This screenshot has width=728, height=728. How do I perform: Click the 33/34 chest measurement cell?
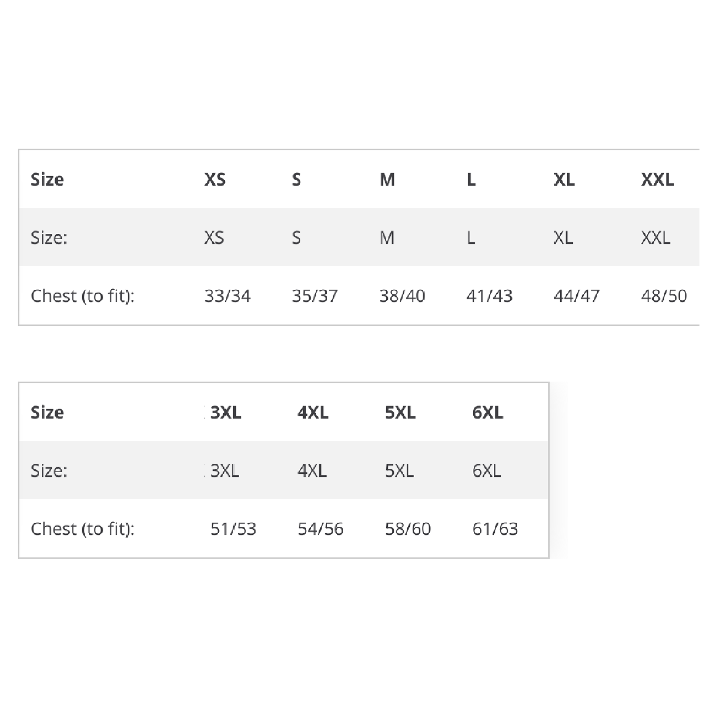(227, 296)
